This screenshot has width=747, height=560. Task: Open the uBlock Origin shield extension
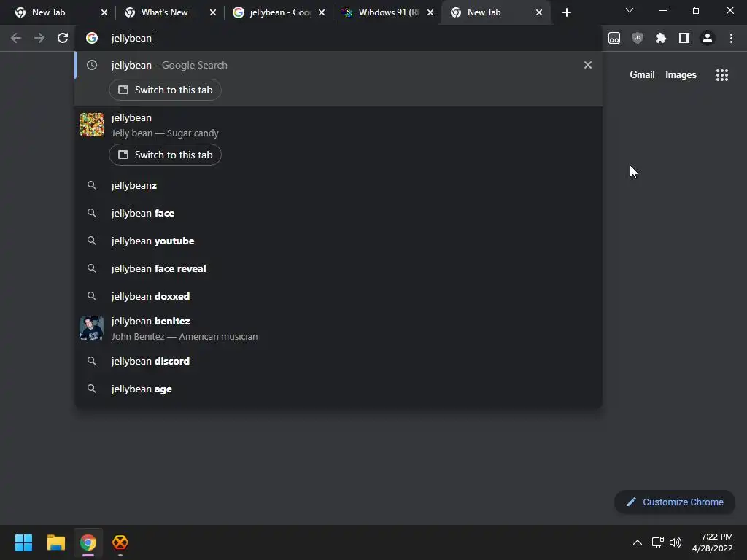coord(638,38)
